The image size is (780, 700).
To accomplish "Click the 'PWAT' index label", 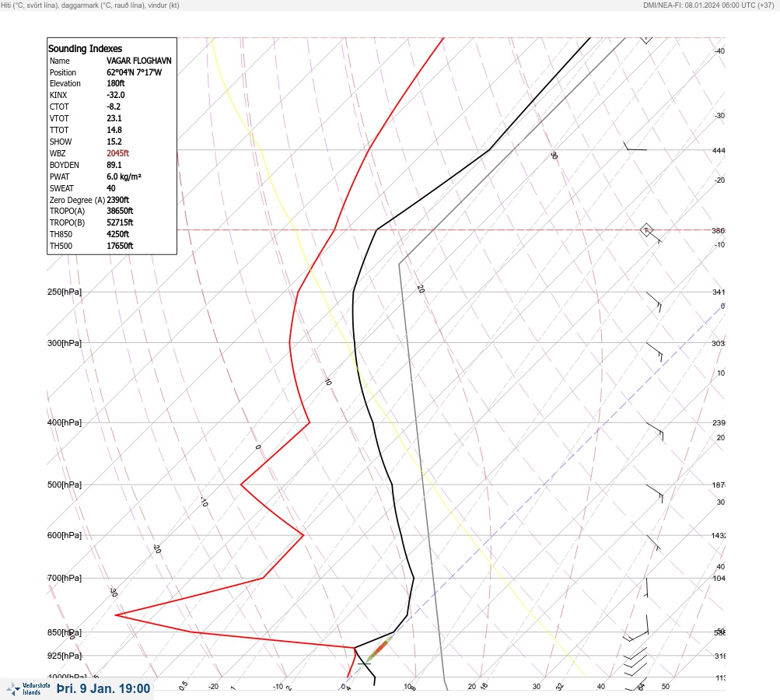I will [x=60, y=177].
